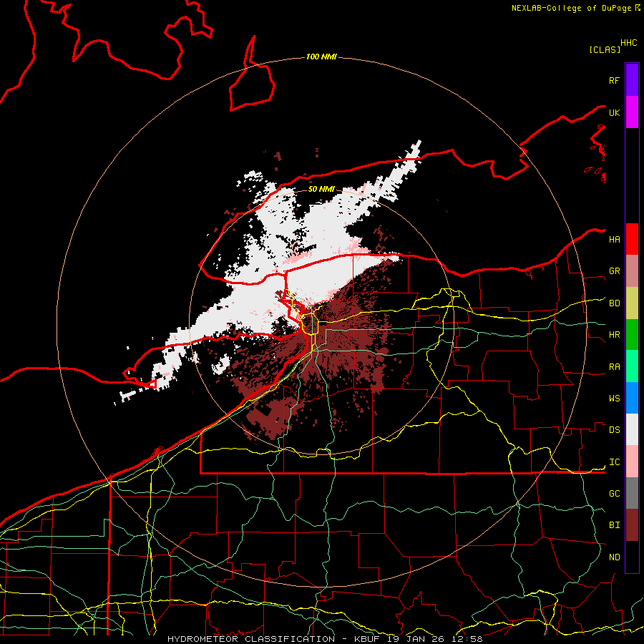Click the RF legend label
644x644 pixels.
tap(614, 80)
